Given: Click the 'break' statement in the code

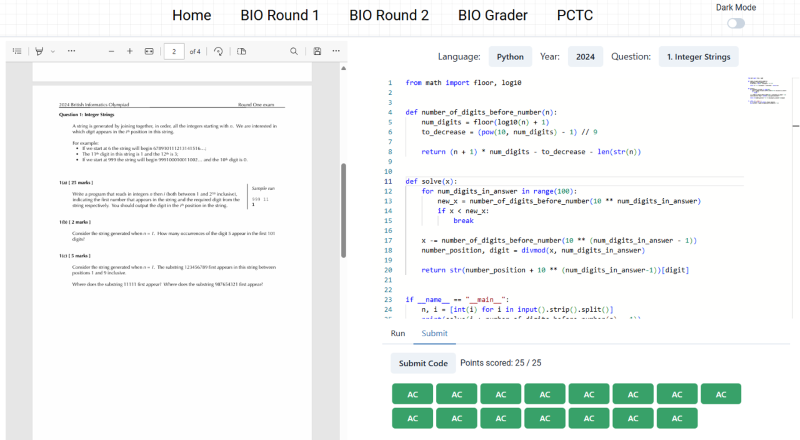Looking at the screenshot, I should 463,221.
